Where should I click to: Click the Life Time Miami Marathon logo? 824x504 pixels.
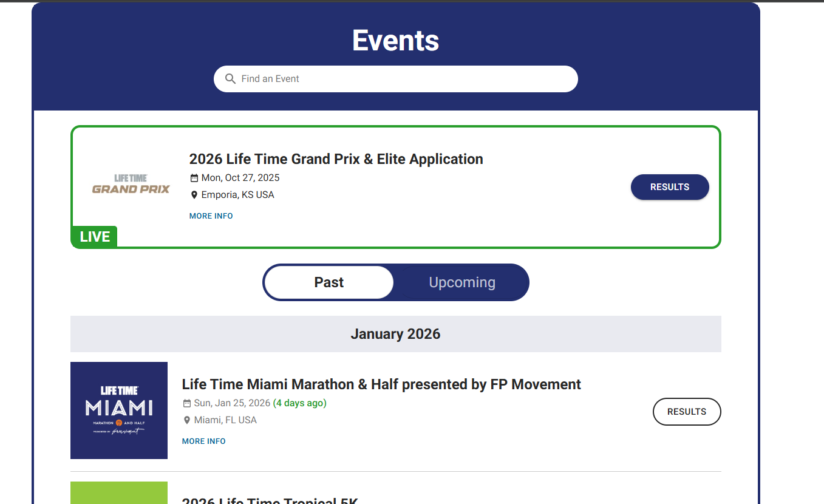pyautogui.click(x=119, y=410)
